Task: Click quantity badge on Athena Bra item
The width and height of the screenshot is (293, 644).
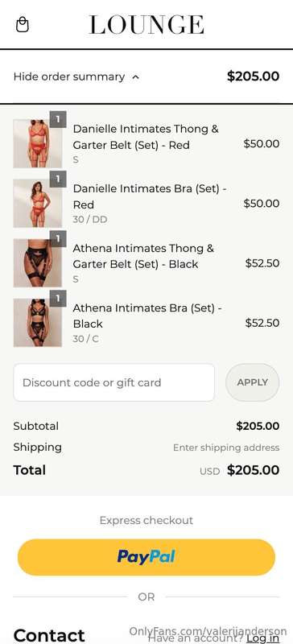Action: [x=58, y=299]
